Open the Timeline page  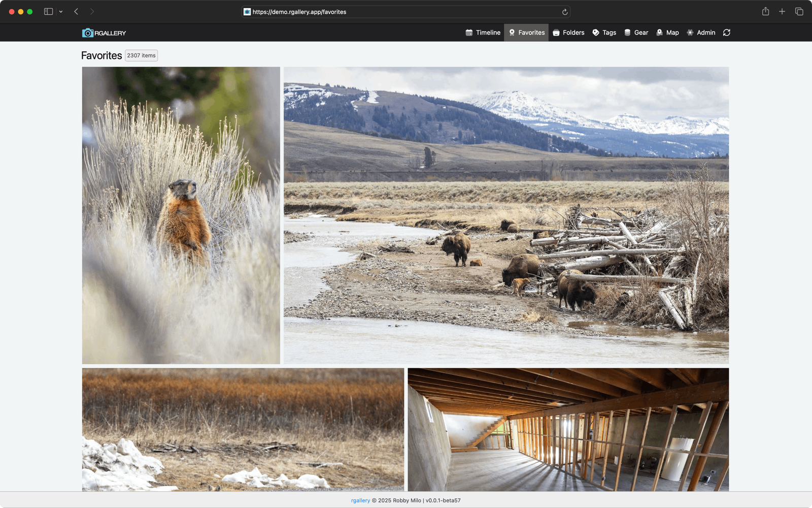coord(483,33)
